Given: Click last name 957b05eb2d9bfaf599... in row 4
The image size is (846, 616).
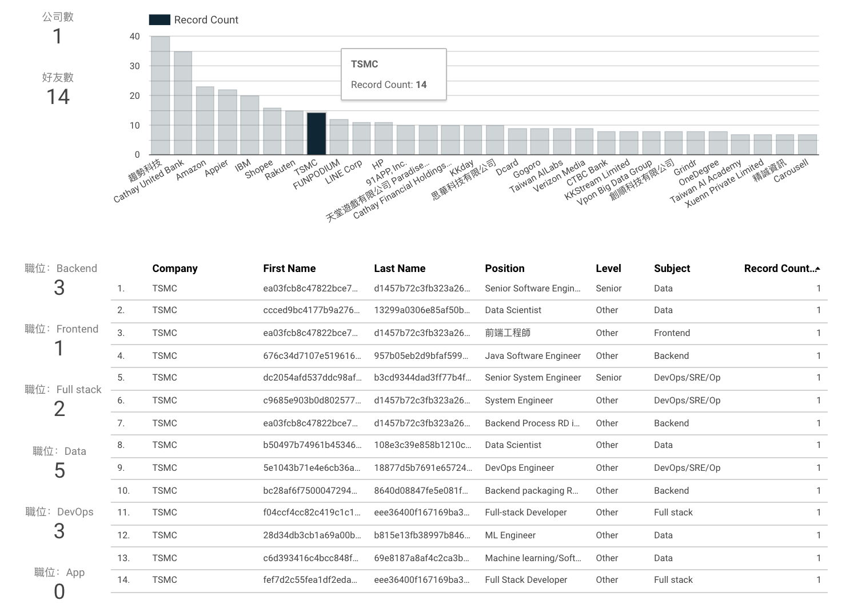Looking at the screenshot, I should click(422, 356).
